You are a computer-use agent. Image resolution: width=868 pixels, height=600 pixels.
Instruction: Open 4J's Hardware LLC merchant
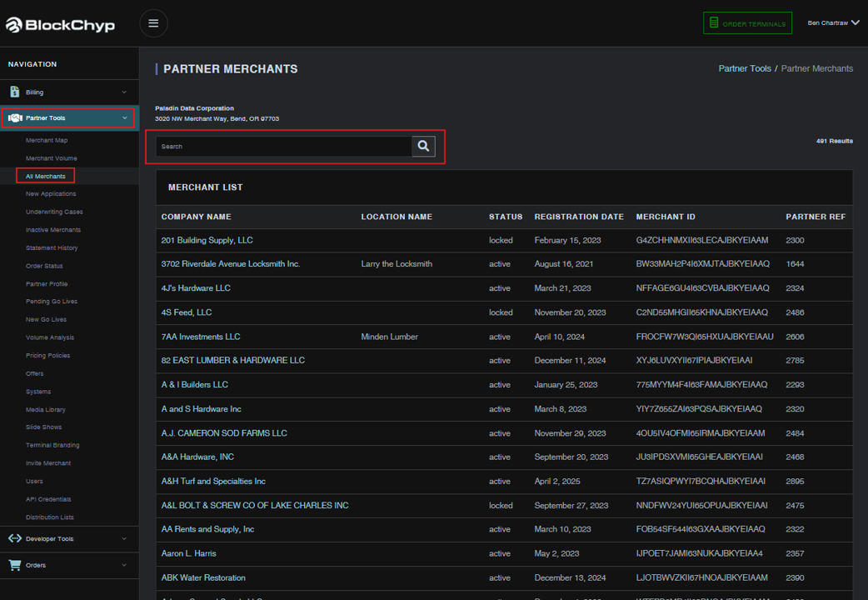(196, 288)
